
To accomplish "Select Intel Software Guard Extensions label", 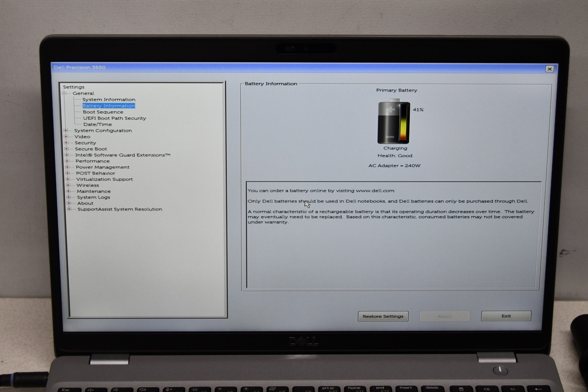I will pos(123,155).
